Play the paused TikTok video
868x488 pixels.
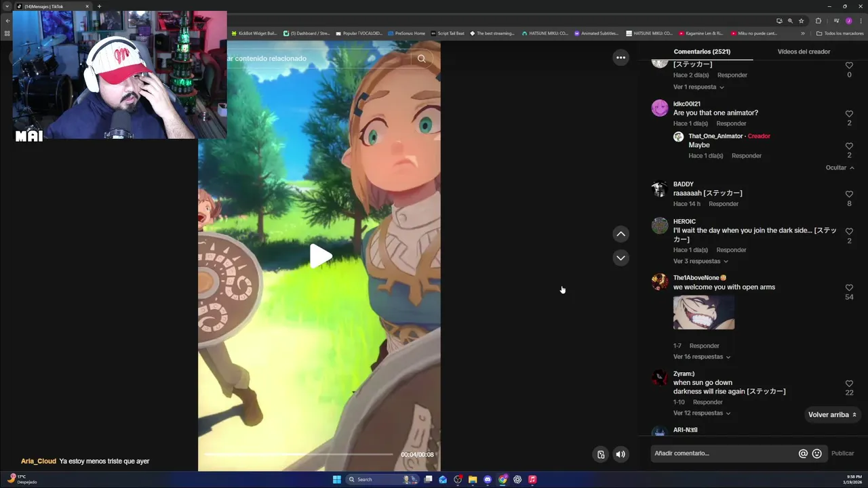321,256
